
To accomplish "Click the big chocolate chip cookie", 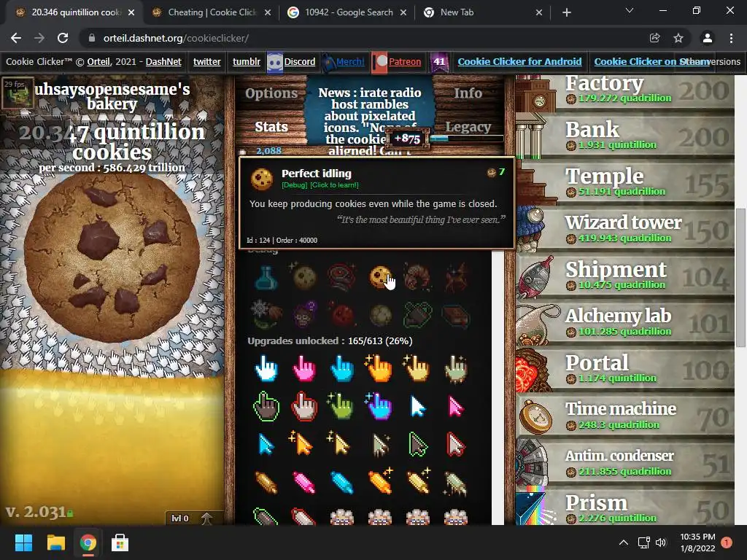I will (x=112, y=257).
